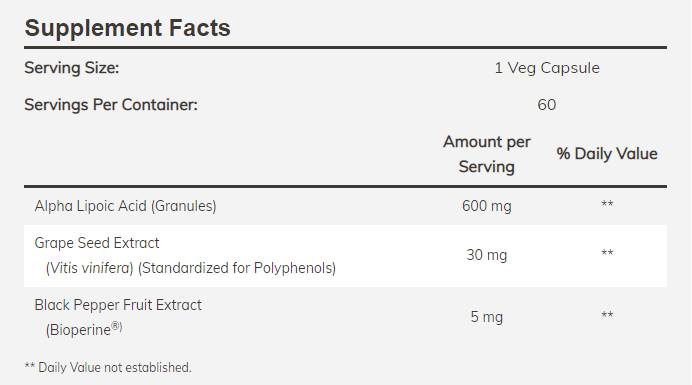This screenshot has height=385, width=692.
Task: Click the 600 mg amount
Action: (x=486, y=206)
